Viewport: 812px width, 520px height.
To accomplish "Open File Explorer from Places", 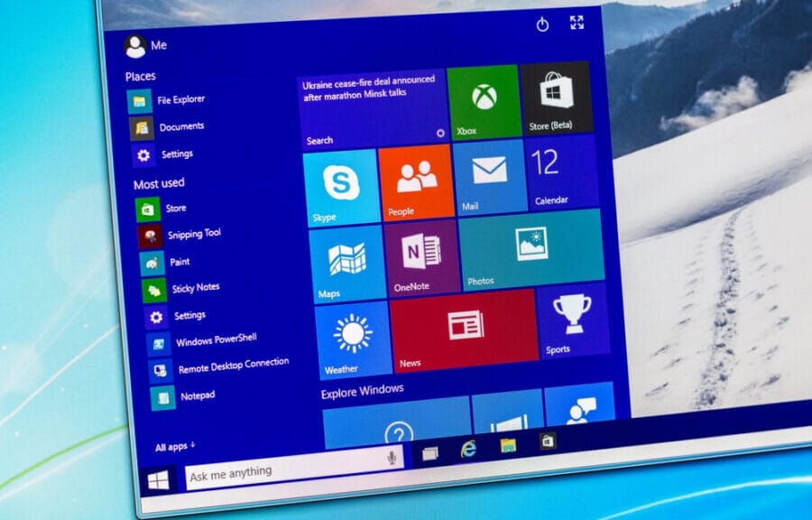I will click(x=166, y=100).
